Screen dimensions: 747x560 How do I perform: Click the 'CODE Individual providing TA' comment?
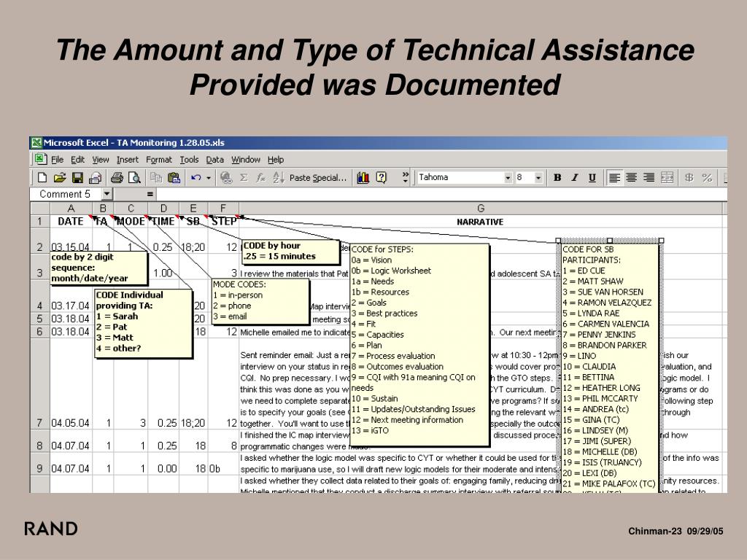143,323
